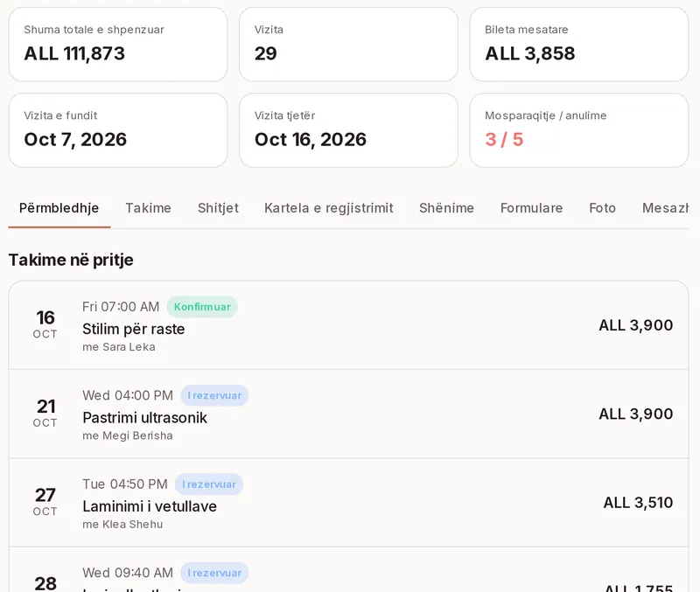700x592 pixels.
Task: Click the Vizita count card
Action: [x=348, y=45]
